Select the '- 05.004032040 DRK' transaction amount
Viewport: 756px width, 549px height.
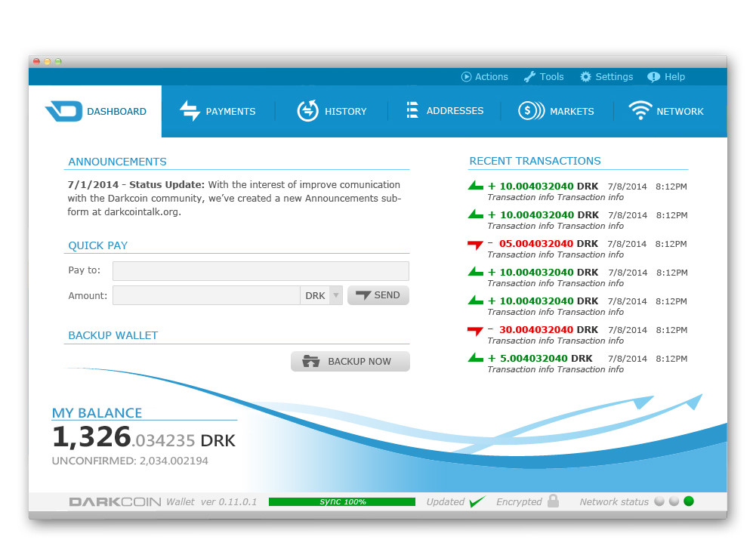coord(542,244)
